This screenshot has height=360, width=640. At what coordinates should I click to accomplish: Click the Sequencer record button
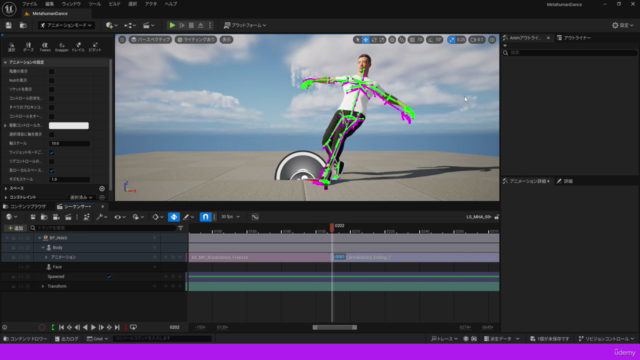click(x=42, y=327)
